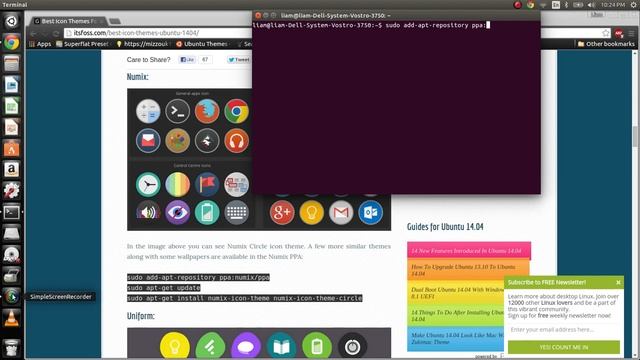
Task: Open LibreOffice Impress launcher icon
Action: click(11, 127)
